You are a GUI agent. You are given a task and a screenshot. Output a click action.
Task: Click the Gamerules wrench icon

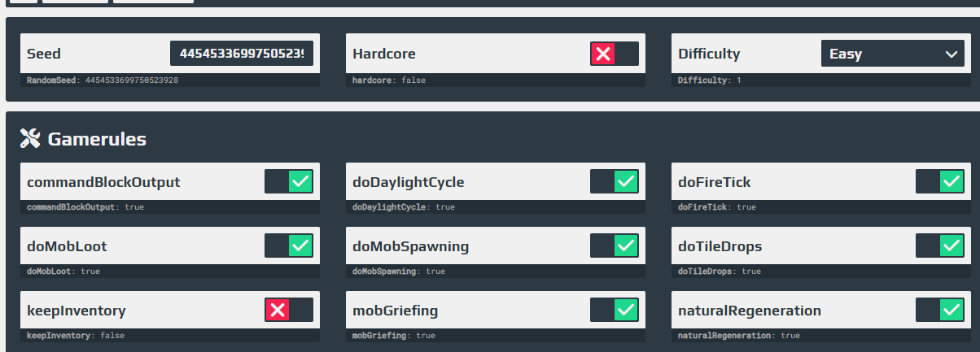(30, 139)
